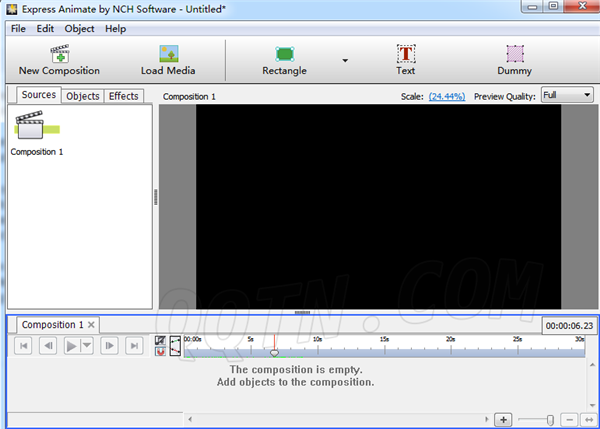Click the Express Animate title bar app icon
This screenshot has height=429, width=600.
[x=12, y=9]
